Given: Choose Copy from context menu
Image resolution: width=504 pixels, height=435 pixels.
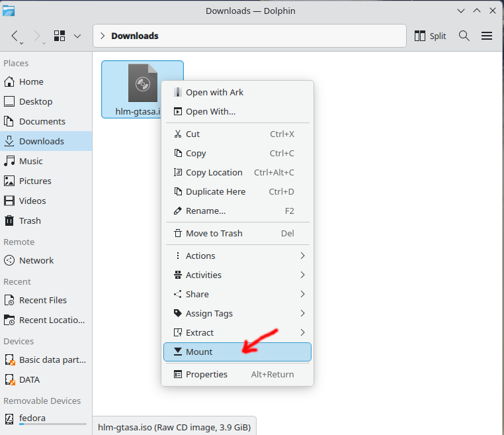Looking at the screenshot, I should (237, 153).
